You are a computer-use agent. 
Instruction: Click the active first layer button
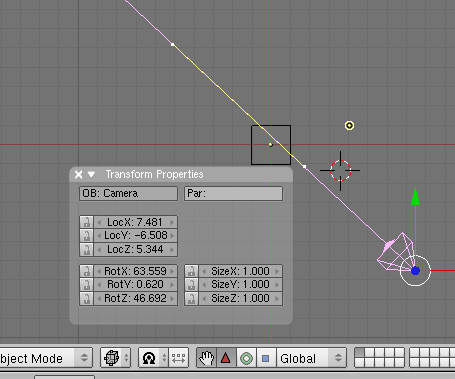coord(359,353)
